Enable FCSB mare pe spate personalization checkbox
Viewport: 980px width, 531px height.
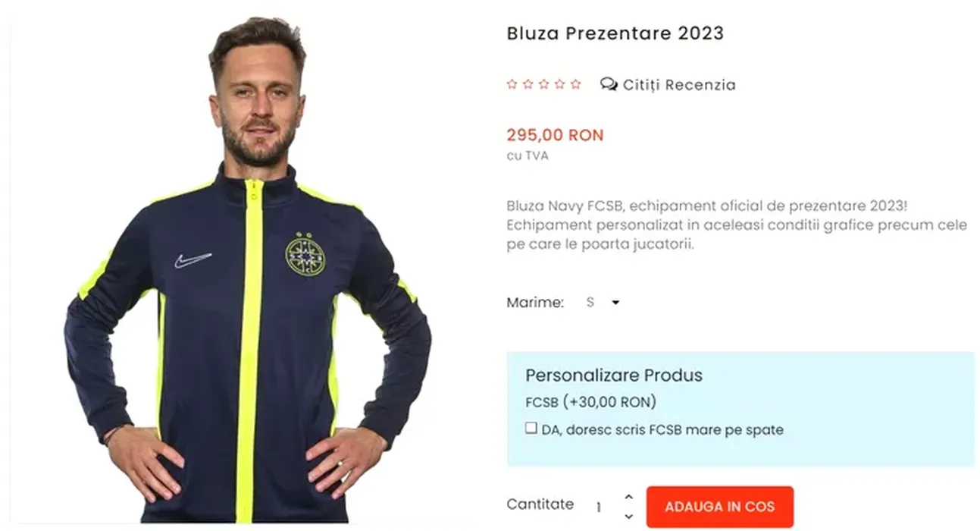[531, 428]
